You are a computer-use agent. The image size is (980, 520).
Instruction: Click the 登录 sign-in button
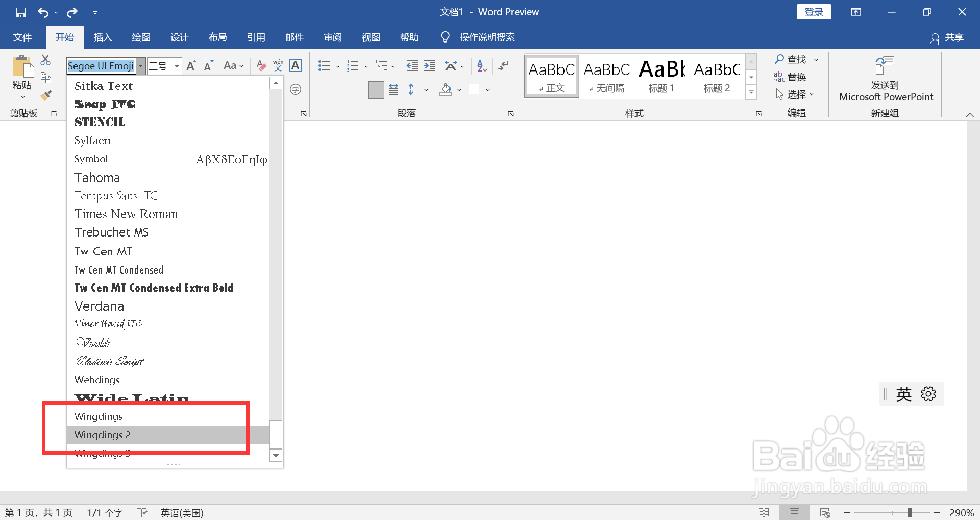[814, 12]
